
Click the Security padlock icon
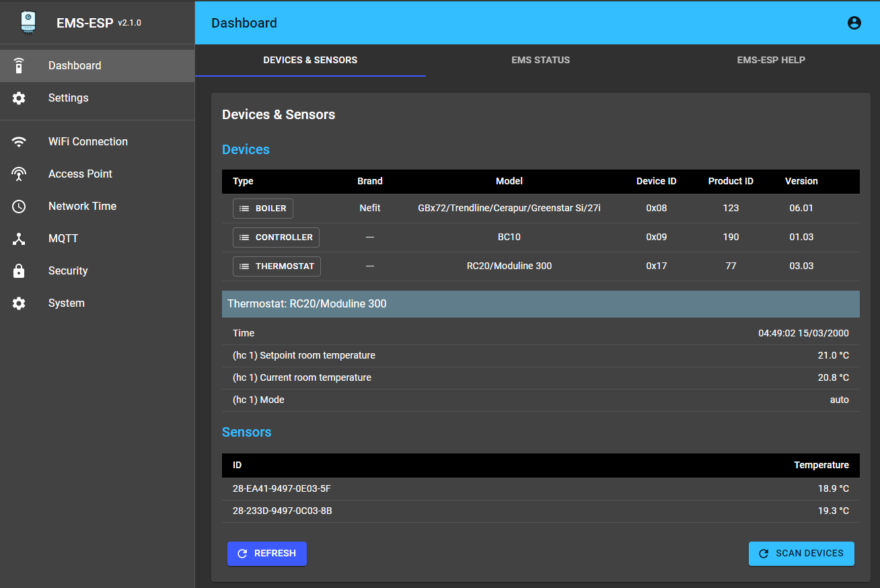pos(19,271)
